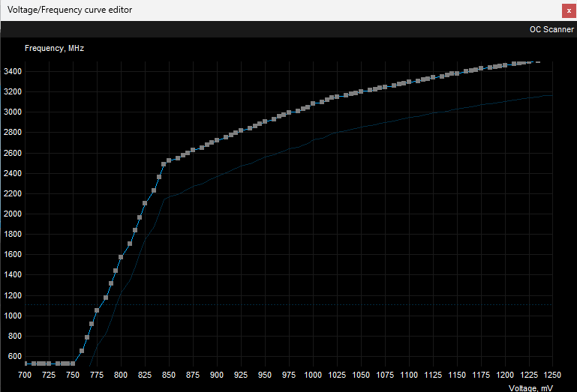Select the curve point at 850 mV
The width and height of the screenshot is (577, 392).
pyautogui.click(x=169, y=160)
